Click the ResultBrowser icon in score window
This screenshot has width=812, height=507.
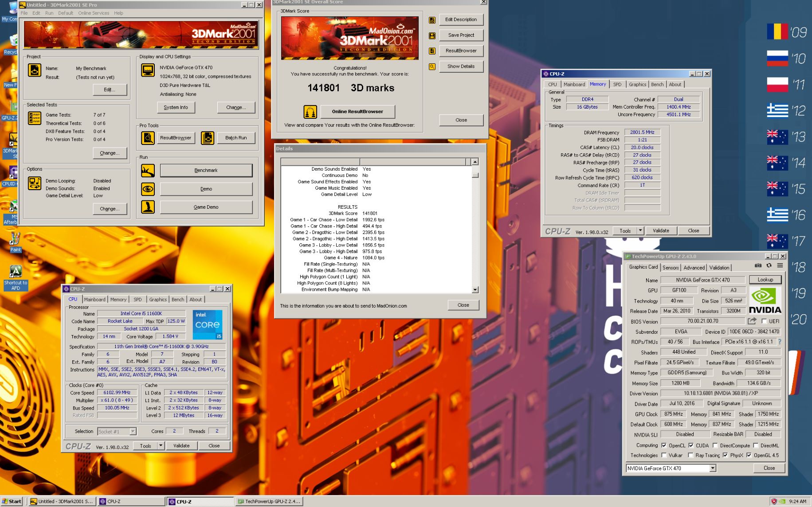[x=432, y=51]
